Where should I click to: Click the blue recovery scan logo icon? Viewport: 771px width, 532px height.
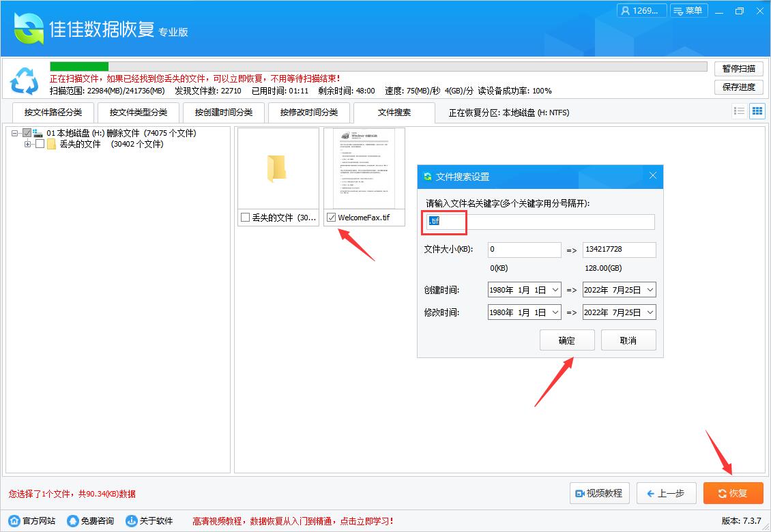(x=25, y=81)
